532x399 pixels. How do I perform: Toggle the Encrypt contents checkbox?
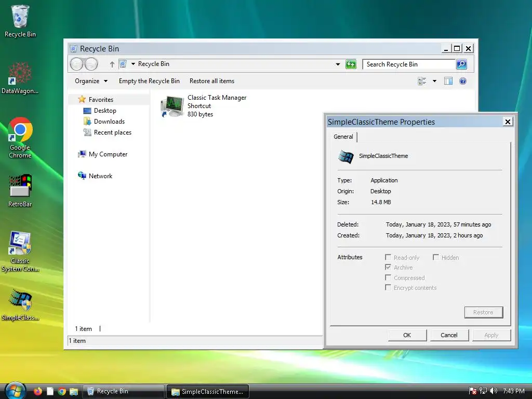click(388, 287)
